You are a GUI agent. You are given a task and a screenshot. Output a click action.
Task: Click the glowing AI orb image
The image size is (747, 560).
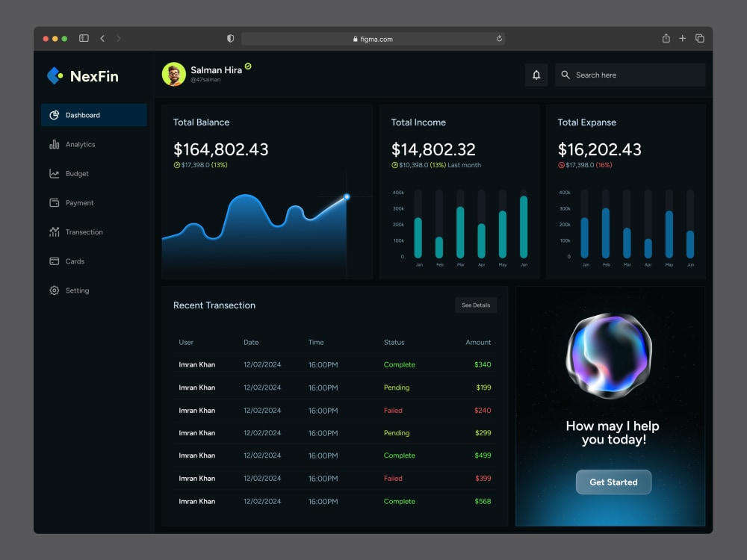click(x=609, y=355)
